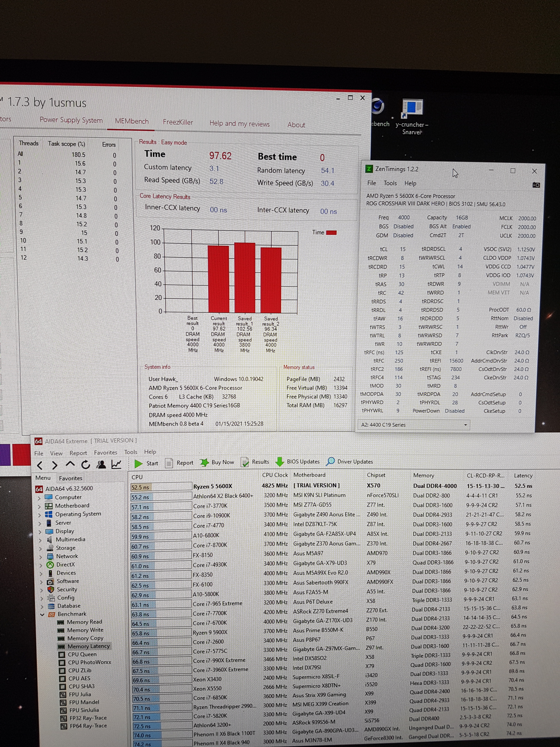
Task: Click the AIDA64 Refresh icon
Action: (85, 464)
